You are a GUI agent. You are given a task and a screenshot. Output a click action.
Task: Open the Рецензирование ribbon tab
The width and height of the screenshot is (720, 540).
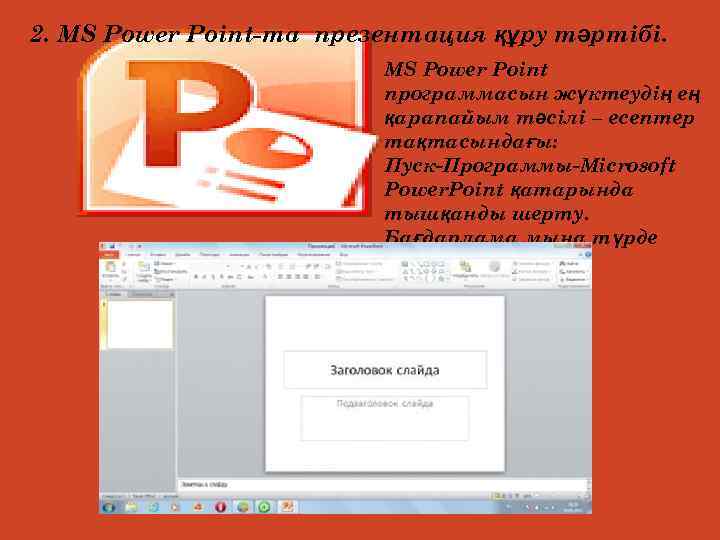click(x=314, y=254)
